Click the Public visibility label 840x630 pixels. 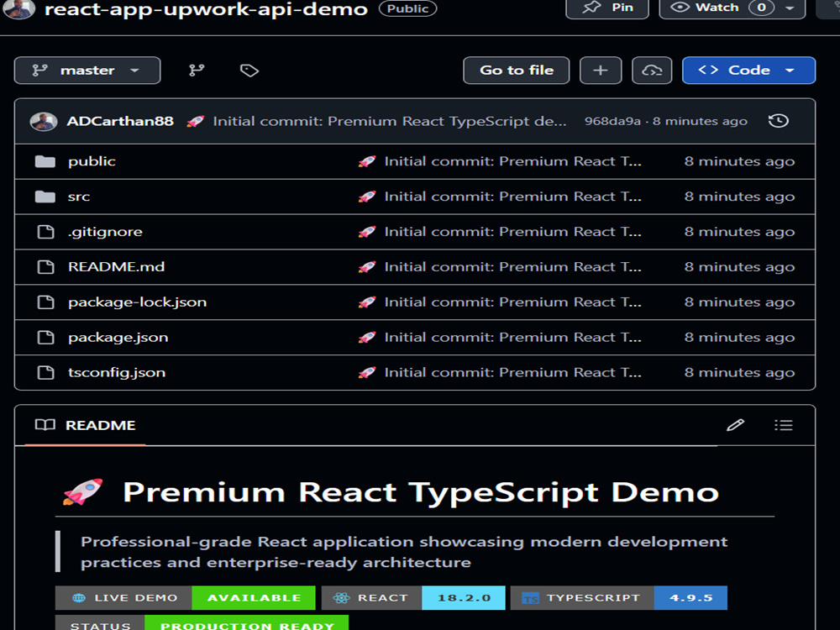coord(407,8)
